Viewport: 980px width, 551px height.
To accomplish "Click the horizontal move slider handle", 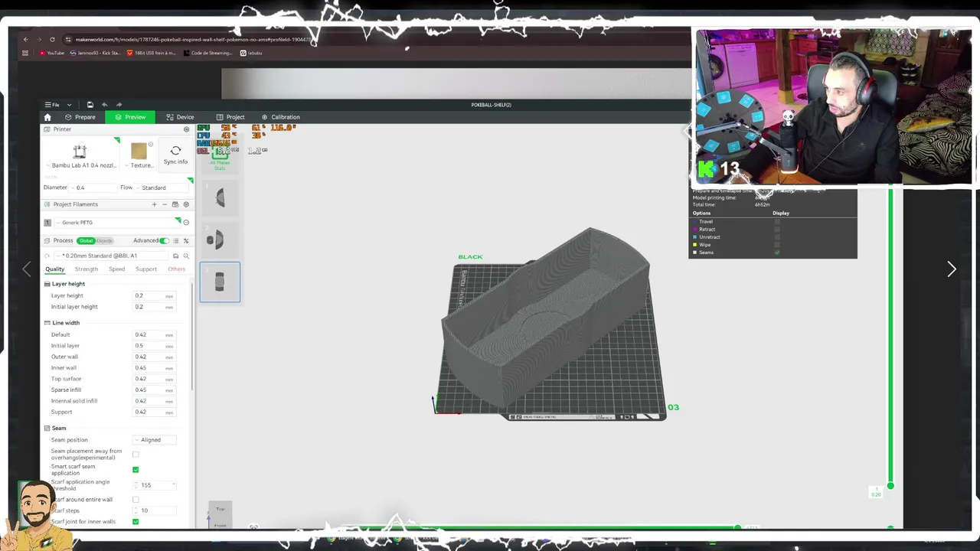I will [737, 527].
